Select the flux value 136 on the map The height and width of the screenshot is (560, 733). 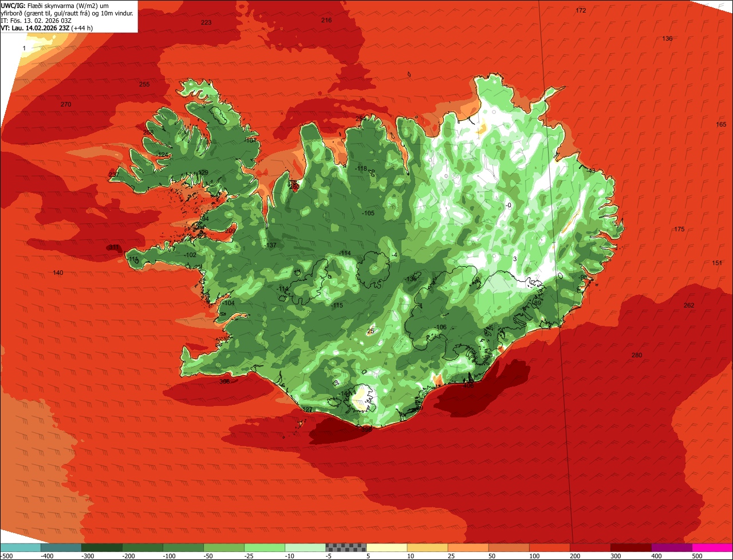point(667,38)
